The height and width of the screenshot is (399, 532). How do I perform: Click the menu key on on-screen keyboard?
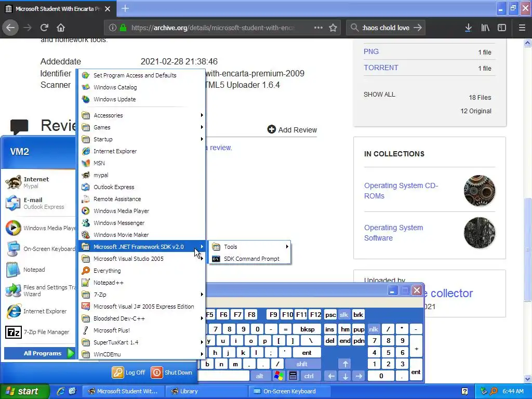pos(293,376)
